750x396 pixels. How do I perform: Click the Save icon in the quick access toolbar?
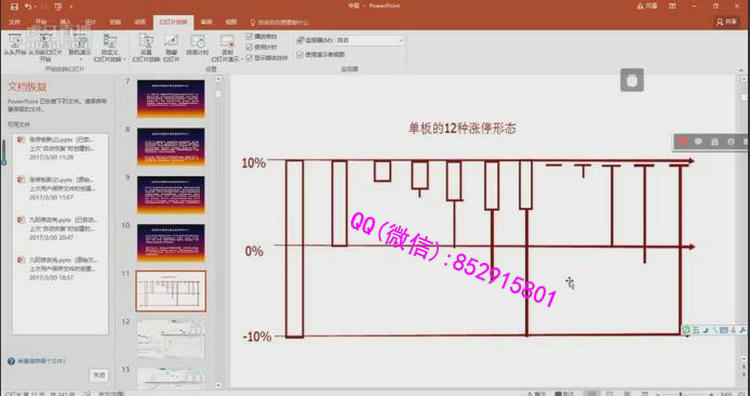[x=14, y=6]
